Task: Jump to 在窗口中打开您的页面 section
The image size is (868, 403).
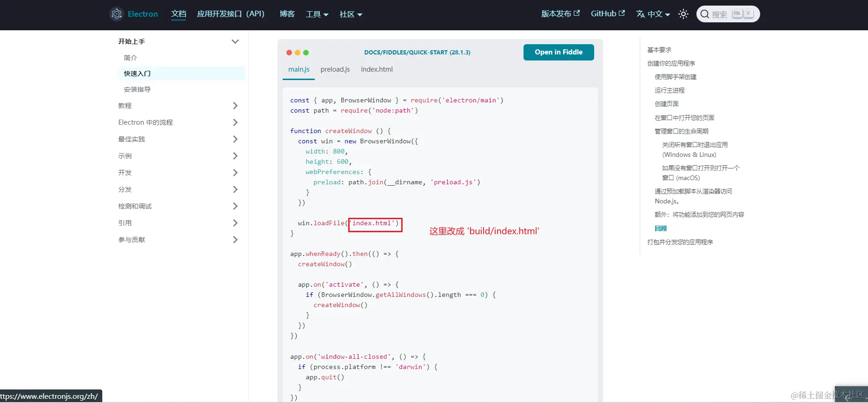Action: coord(684,118)
